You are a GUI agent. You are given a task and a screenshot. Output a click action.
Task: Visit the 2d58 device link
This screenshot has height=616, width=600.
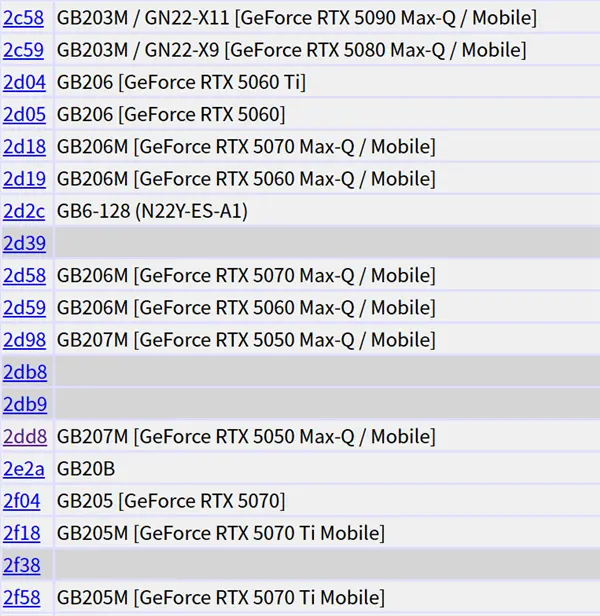[24, 276]
